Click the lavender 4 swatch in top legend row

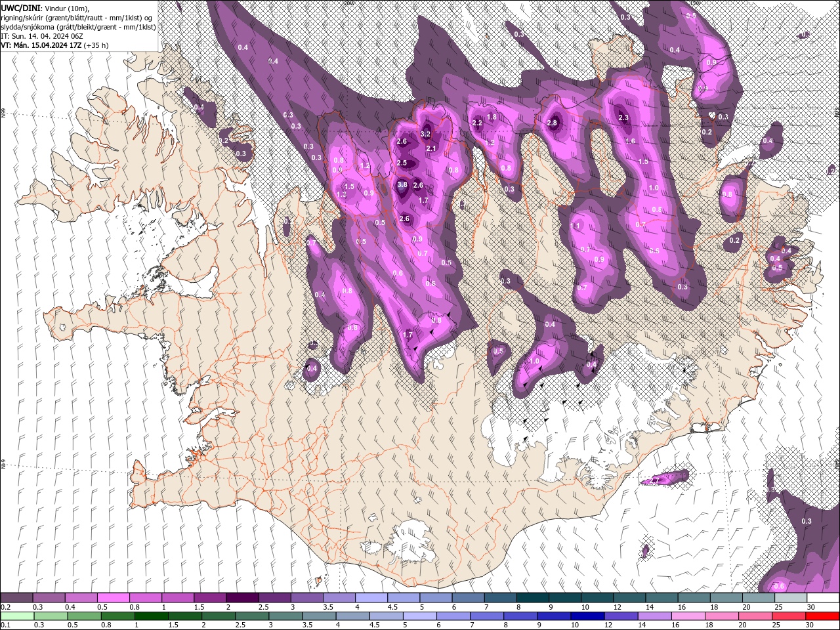[x=371, y=598]
